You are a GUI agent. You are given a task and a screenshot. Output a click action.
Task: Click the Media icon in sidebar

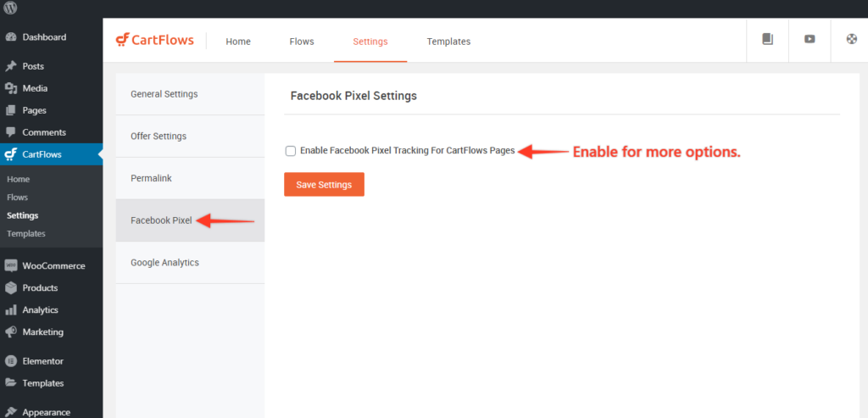(x=10, y=88)
